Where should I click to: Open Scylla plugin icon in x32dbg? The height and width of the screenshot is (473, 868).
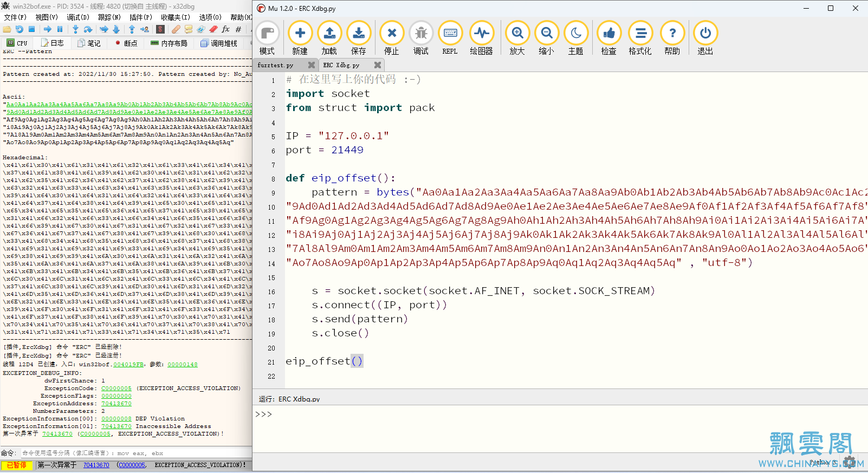pos(160,29)
